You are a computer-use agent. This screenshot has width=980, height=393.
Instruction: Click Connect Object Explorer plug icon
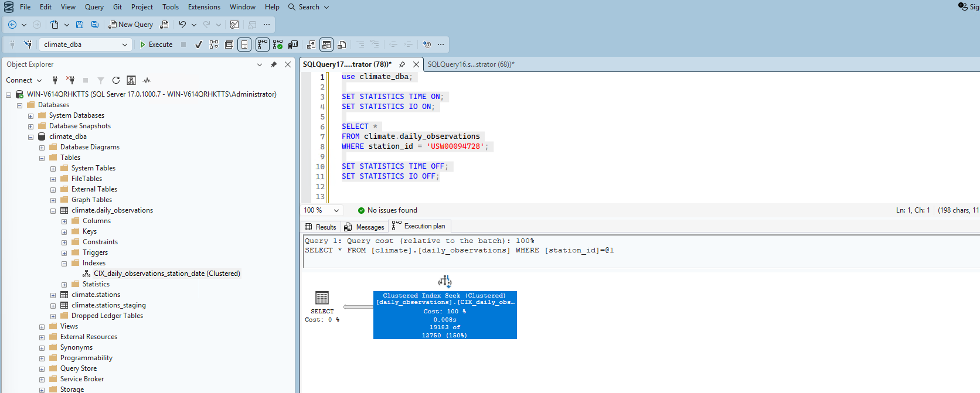[x=55, y=80]
